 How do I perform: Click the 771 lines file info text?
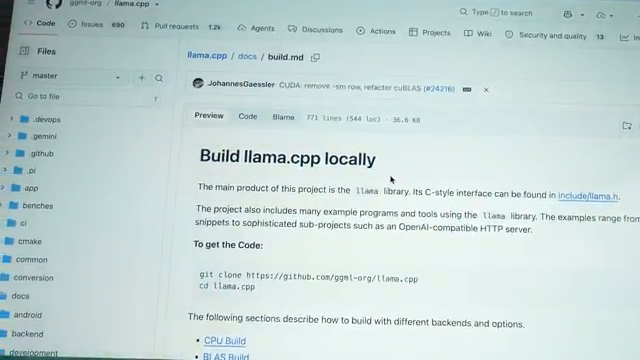coord(363,119)
